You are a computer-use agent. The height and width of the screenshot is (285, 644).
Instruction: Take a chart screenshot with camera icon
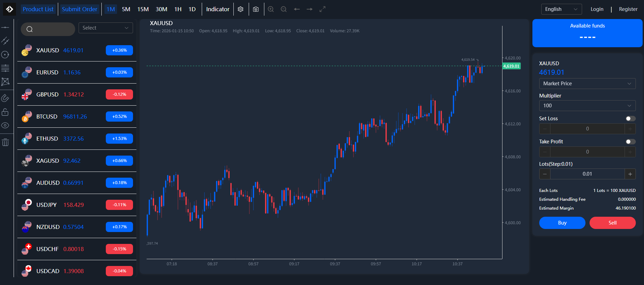point(256,9)
